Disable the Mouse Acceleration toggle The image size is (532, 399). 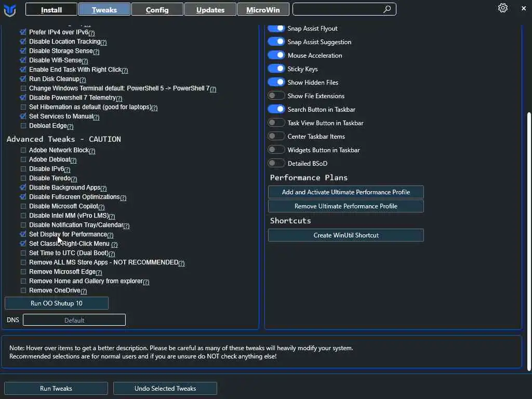click(x=276, y=55)
